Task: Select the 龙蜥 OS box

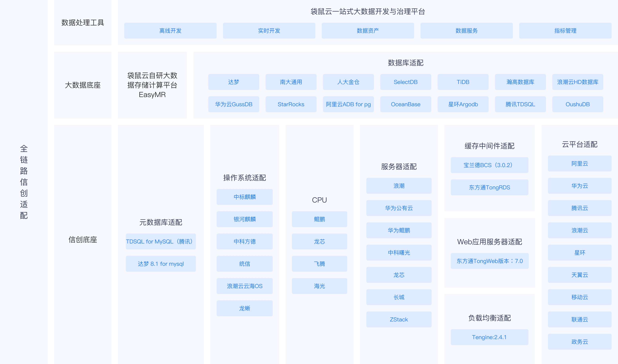Action: [244, 308]
